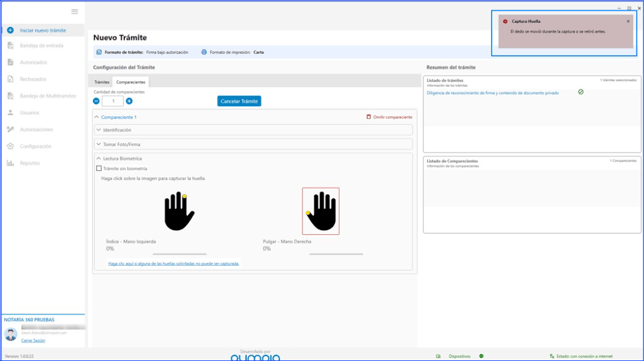Open Autorizados in sidebar
Image resolution: width=644 pixels, height=361 pixels.
(33, 62)
